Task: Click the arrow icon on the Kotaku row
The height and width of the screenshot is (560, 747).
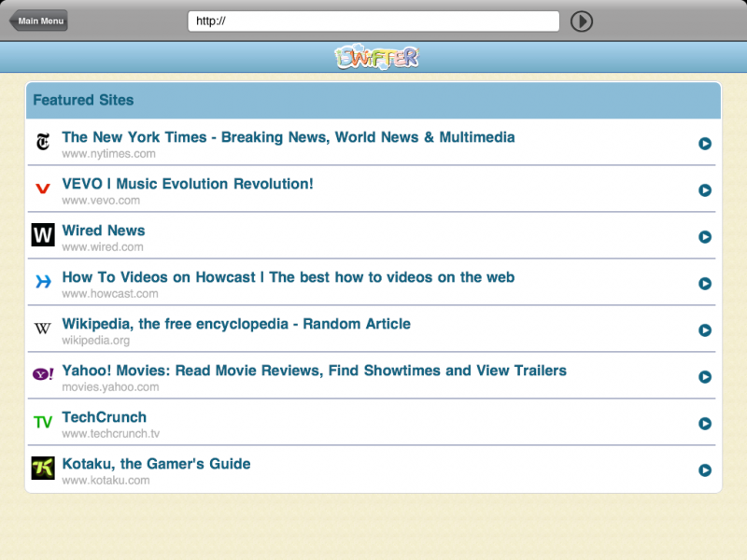Action: pyautogui.click(x=705, y=470)
